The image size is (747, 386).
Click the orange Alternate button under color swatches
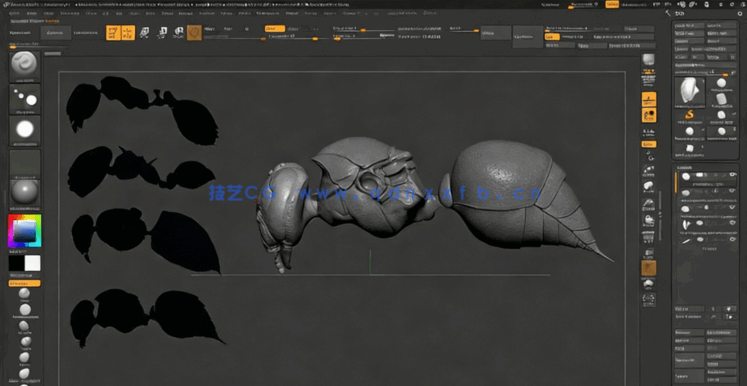coord(24,283)
